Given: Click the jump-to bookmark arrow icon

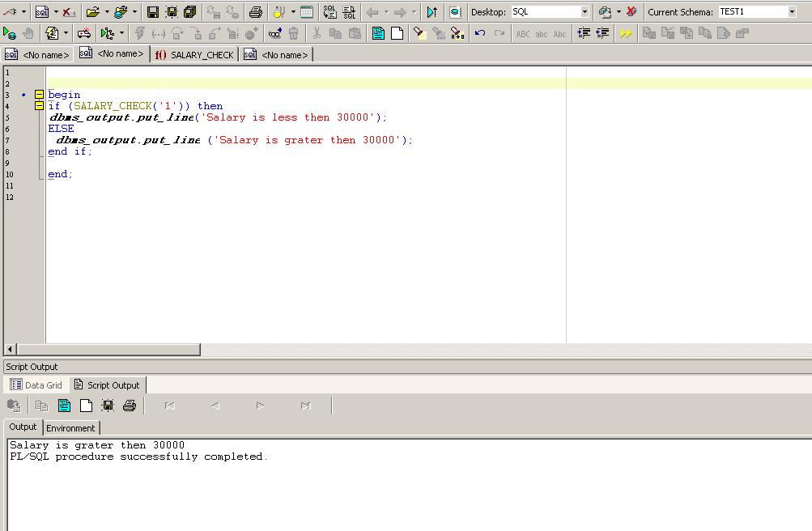Looking at the screenshot, I should click(432, 11).
